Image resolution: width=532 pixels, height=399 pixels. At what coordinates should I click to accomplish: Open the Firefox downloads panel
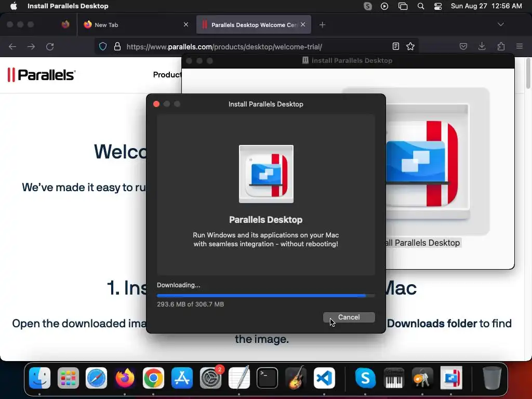click(482, 46)
